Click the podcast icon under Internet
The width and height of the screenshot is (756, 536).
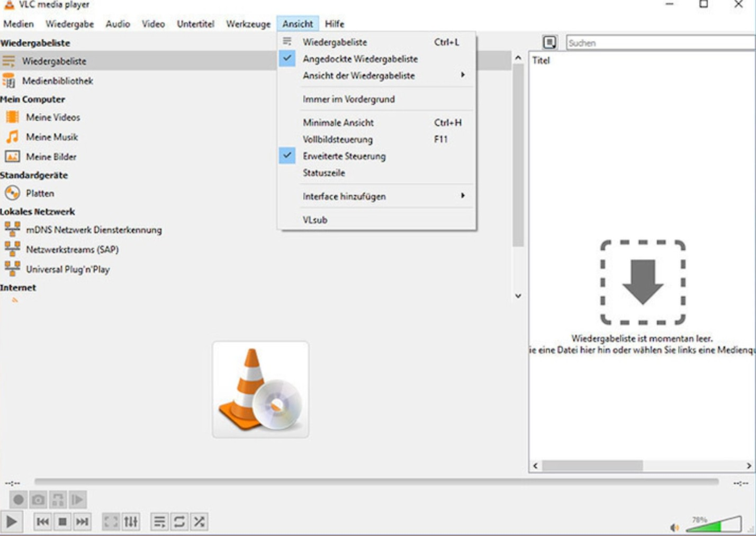[15, 300]
